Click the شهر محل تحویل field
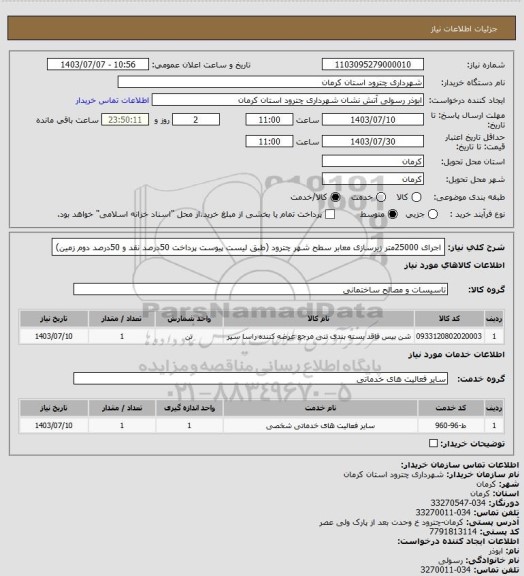 click(373, 179)
